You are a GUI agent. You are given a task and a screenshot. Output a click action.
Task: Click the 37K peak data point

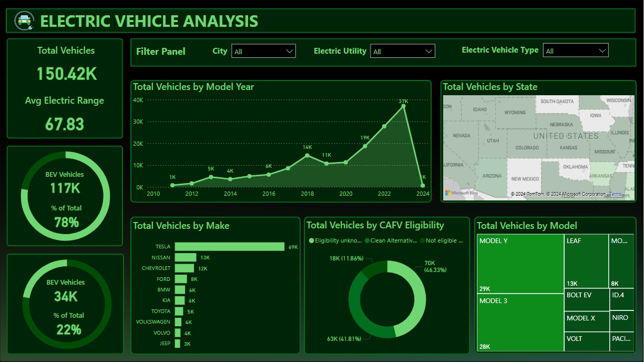(x=403, y=106)
